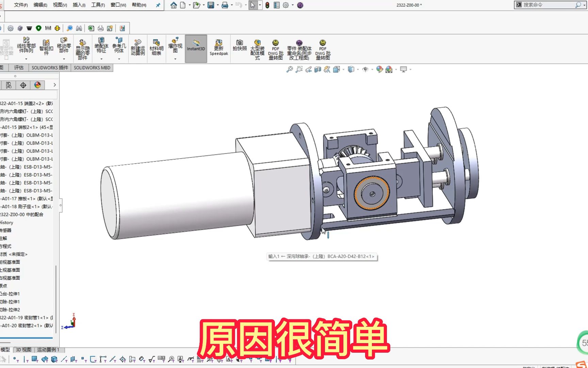Image resolution: width=588 pixels, height=368 pixels.
Task: Click 新建运动算例 New Motion Study
Action: [x=138, y=48]
